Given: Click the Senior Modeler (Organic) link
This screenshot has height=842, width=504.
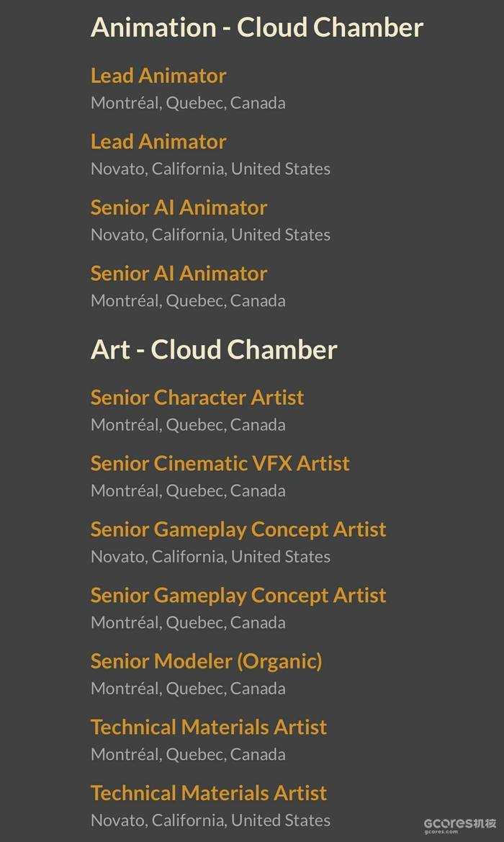Looking at the screenshot, I should pyautogui.click(x=206, y=661).
